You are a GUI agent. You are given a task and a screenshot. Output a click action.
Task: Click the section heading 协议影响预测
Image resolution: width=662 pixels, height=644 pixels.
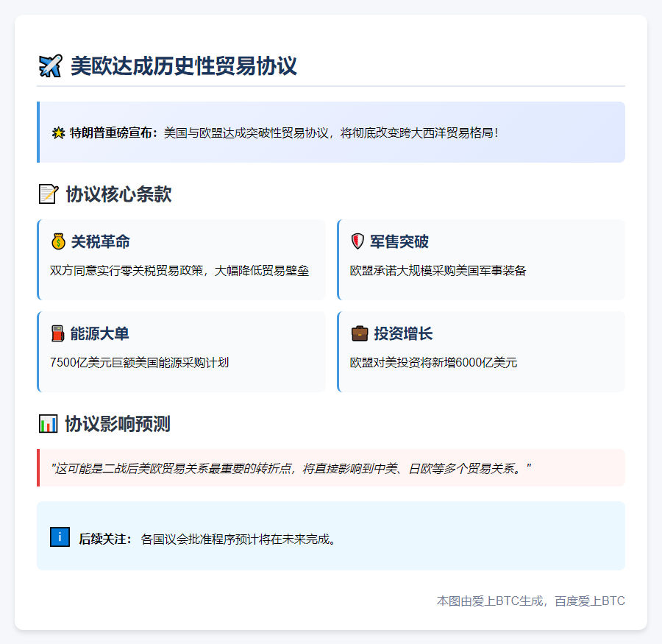[118, 424]
